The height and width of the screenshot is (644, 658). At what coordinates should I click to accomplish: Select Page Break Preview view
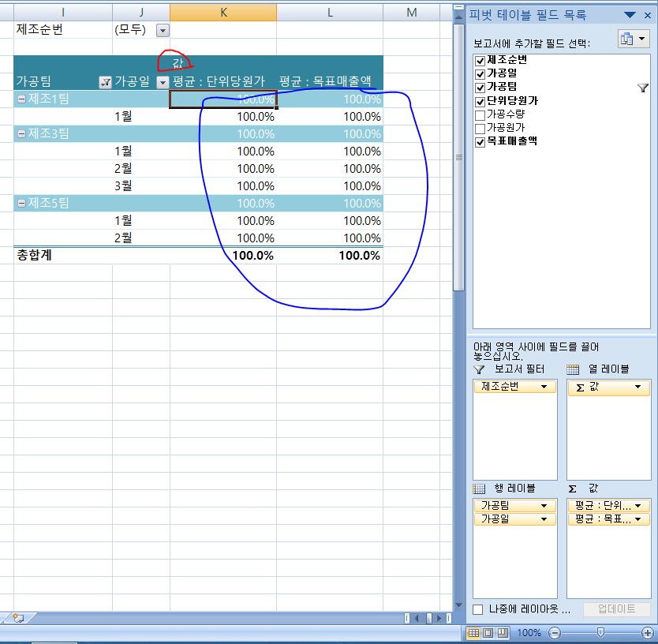coord(502,633)
